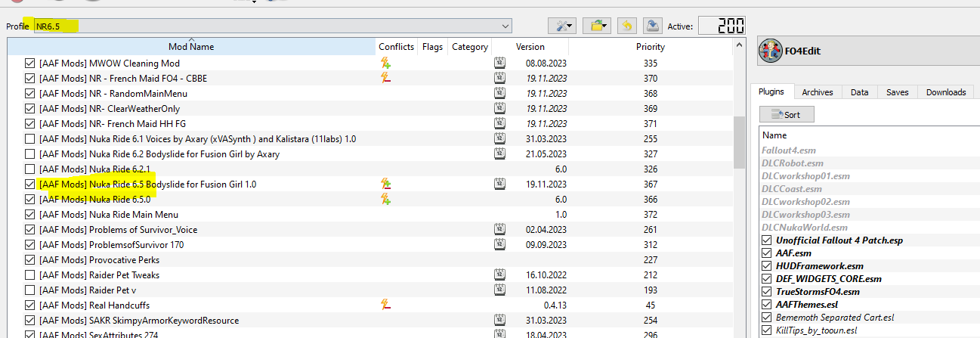Toggle AAF.esm plugin checkbox
This screenshot has width=980, height=338.
767,253
